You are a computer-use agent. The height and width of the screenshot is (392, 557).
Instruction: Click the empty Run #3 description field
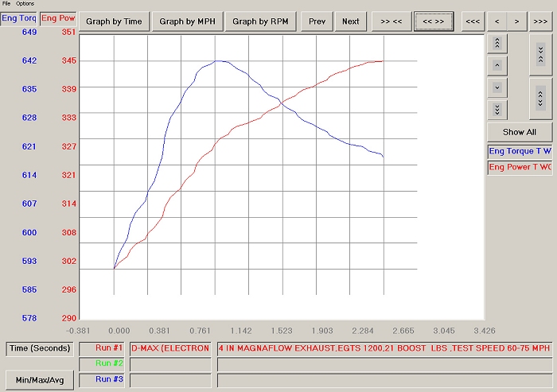coord(384,380)
